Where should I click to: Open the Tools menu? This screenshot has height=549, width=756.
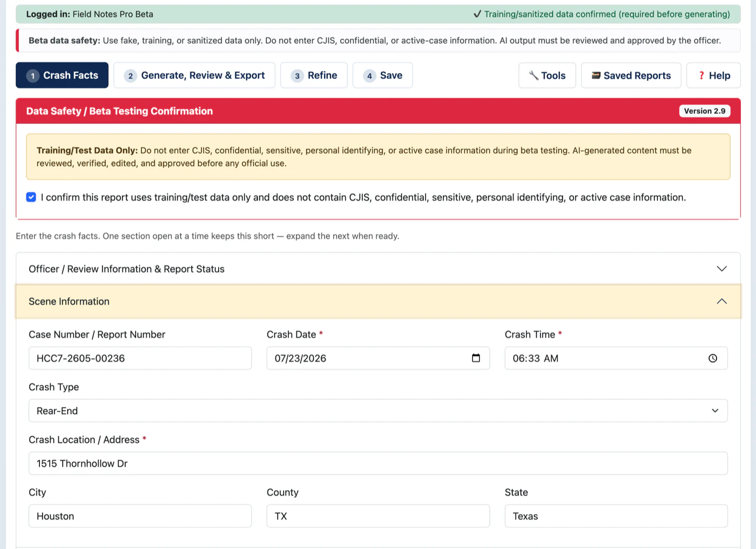pyautogui.click(x=547, y=76)
